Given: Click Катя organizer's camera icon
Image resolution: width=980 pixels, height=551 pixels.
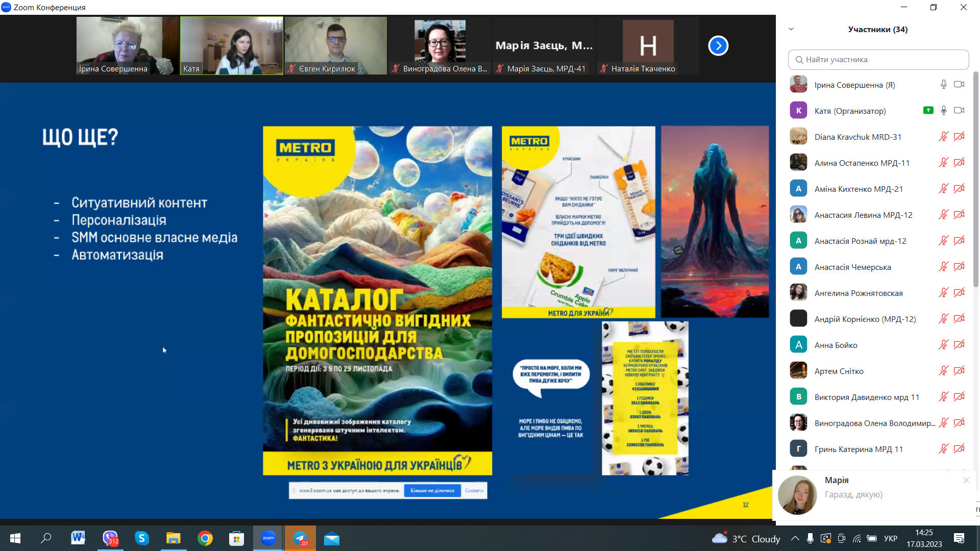Looking at the screenshot, I should (959, 111).
